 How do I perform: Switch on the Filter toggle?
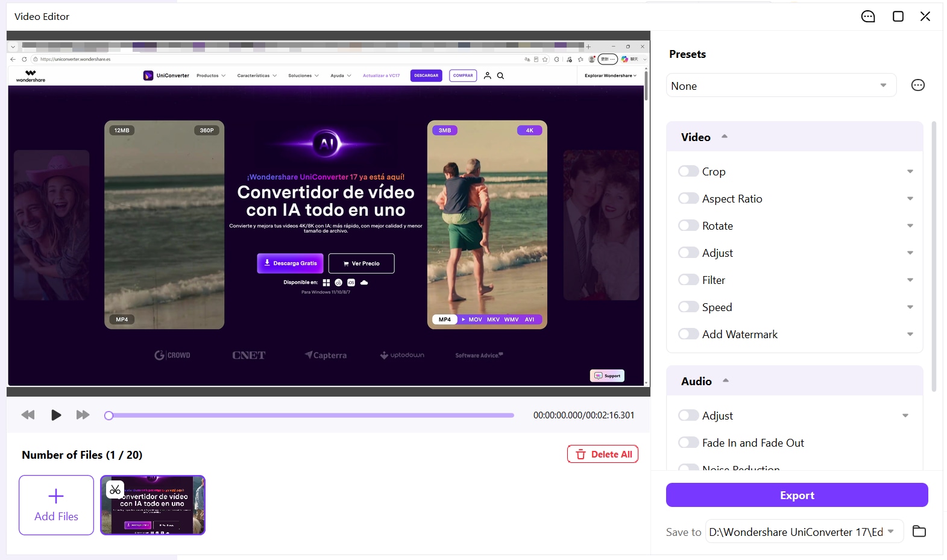(x=688, y=280)
